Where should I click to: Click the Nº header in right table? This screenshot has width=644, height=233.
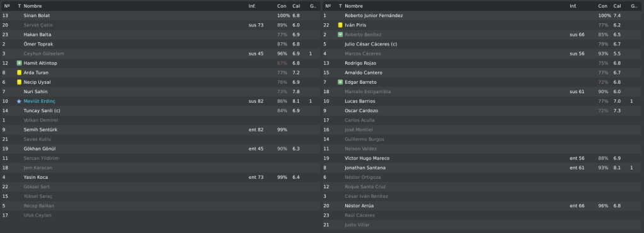point(328,6)
